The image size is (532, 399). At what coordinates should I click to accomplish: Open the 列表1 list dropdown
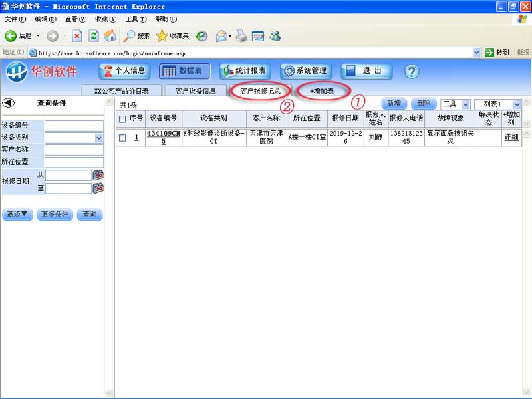coord(497,104)
